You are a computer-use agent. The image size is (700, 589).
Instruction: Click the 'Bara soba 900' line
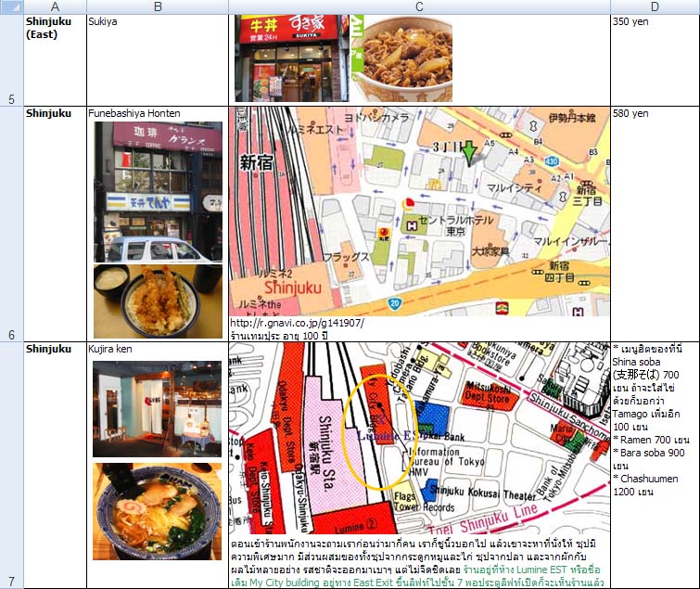(649, 459)
